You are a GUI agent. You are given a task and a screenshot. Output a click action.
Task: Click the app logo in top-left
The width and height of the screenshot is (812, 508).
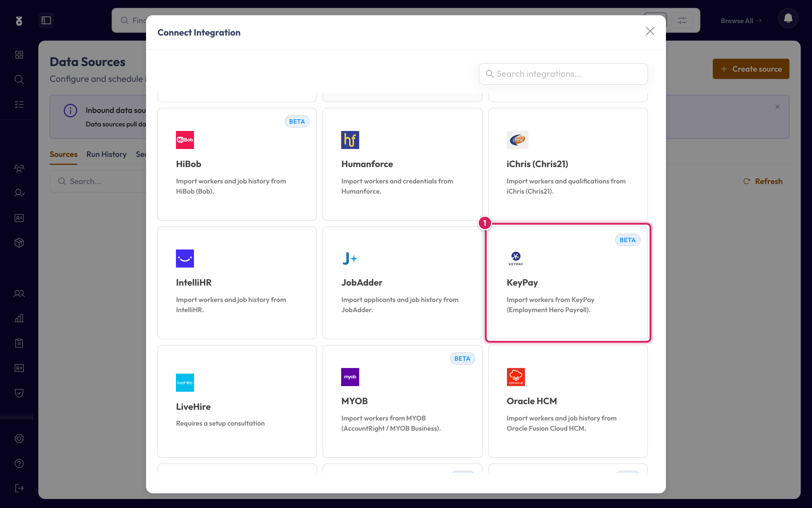pos(19,21)
